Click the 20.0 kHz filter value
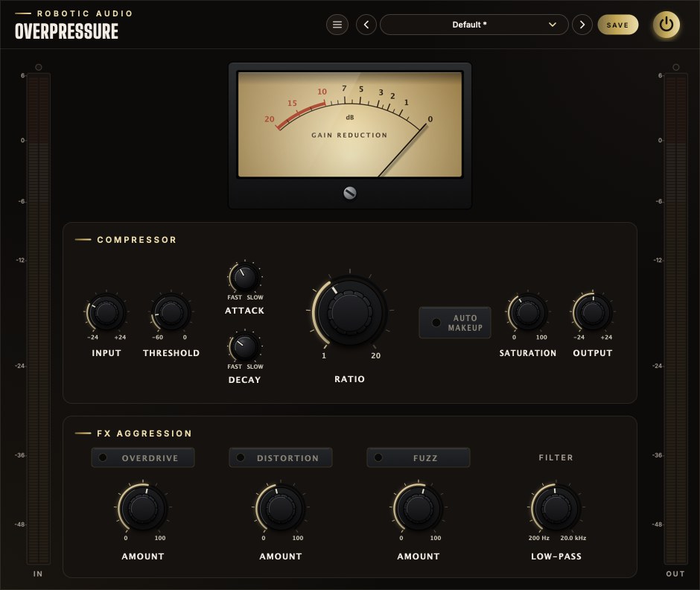Screen dimensions: 700x590 pyautogui.click(x=573, y=538)
